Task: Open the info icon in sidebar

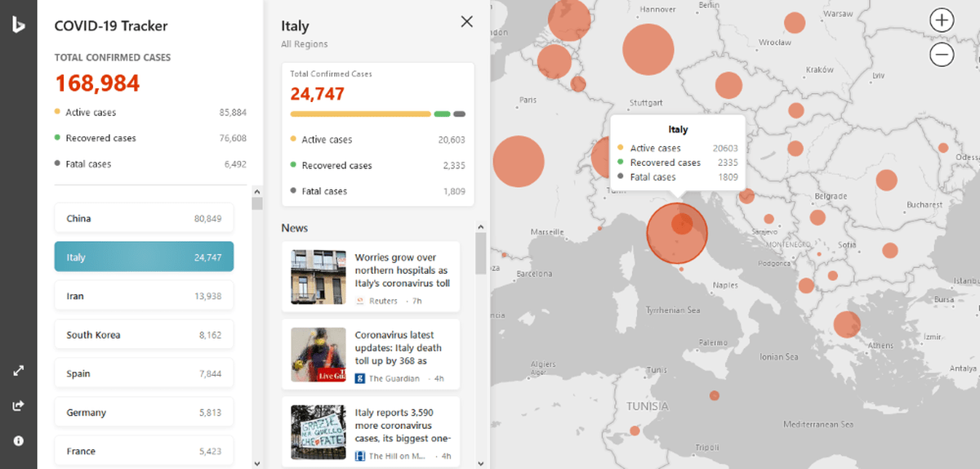Action: point(18,440)
